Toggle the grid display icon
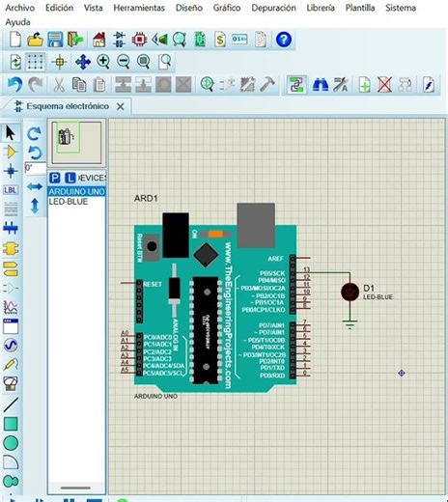Screen dimensions: 448x502 (x=35, y=62)
